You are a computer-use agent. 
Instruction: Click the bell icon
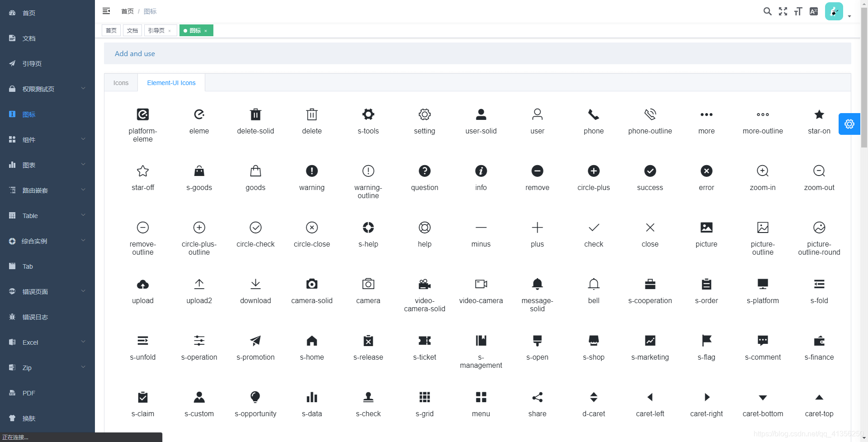point(594,284)
